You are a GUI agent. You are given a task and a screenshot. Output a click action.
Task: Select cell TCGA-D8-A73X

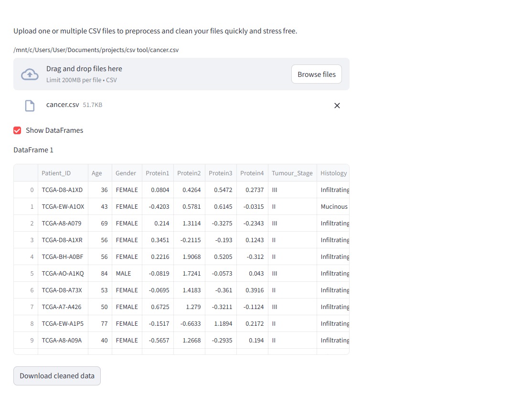click(x=63, y=290)
